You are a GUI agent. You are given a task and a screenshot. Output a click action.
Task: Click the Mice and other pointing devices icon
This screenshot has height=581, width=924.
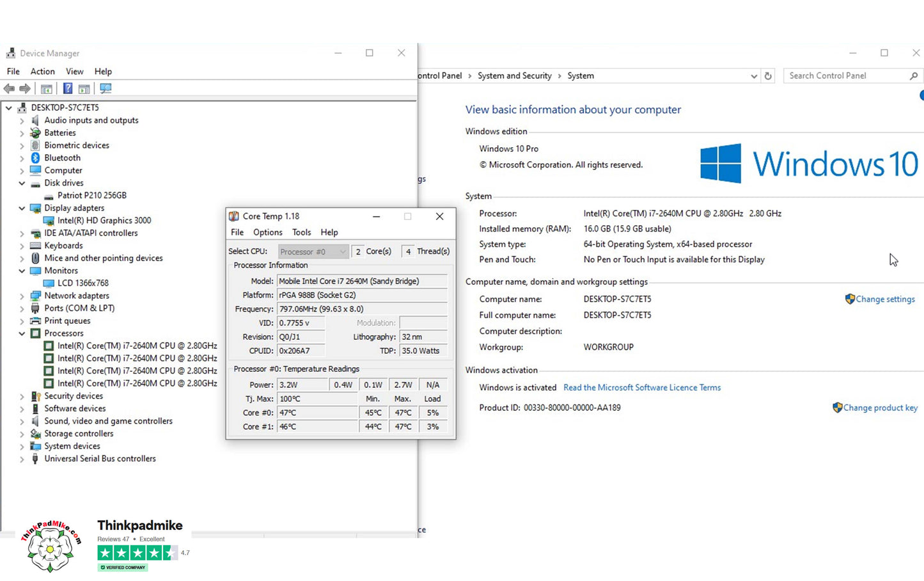coord(35,258)
